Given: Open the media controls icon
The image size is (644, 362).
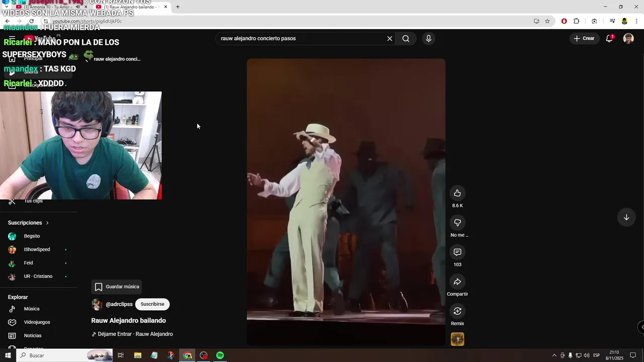Looking at the screenshot, I should click(612, 21).
